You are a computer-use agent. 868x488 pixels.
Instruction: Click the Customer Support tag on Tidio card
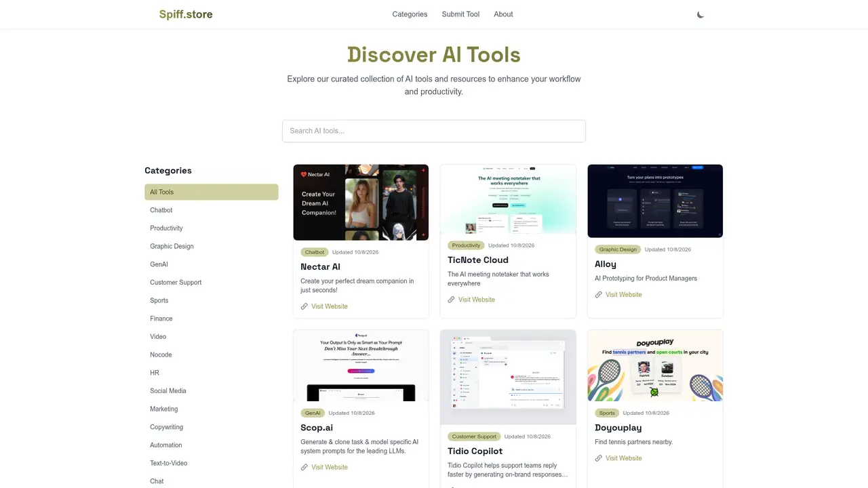pyautogui.click(x=474, y=436)
